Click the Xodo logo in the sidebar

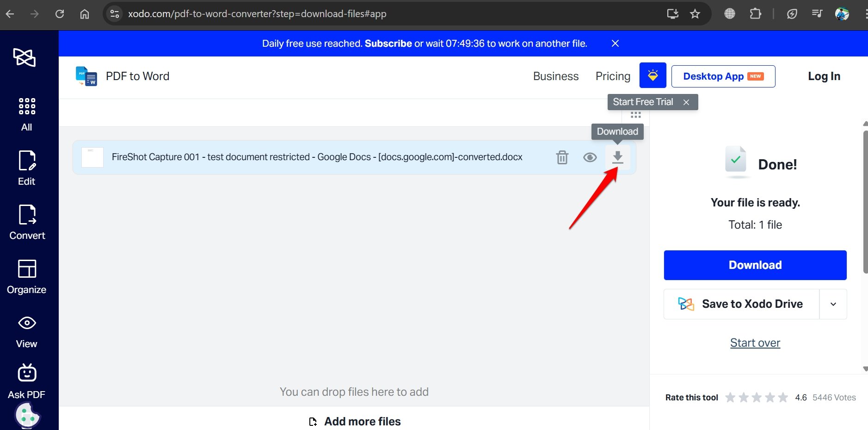pos(25,57)
